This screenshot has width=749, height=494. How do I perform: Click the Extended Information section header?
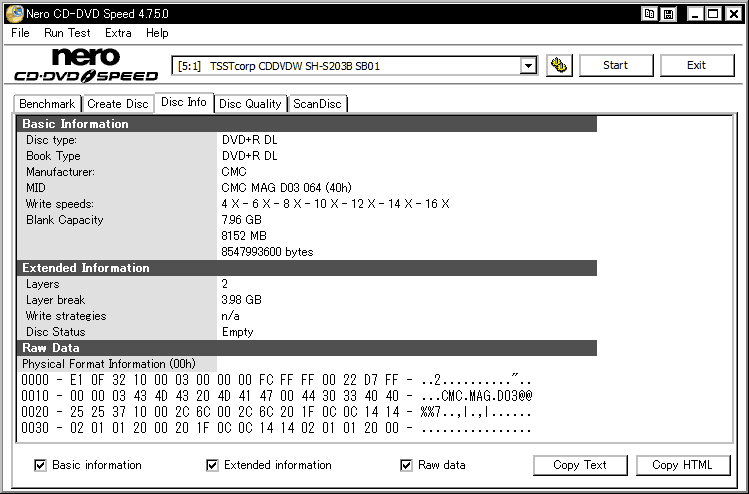[307, 268]
